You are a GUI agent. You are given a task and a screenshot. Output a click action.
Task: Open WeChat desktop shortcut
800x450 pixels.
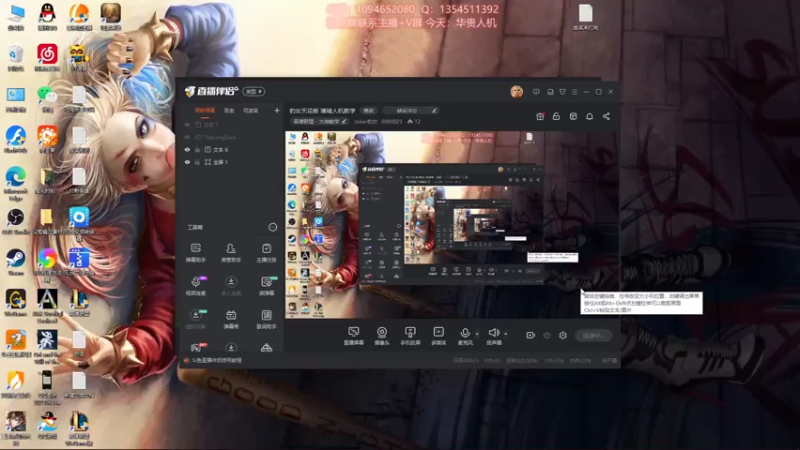[x=47, y=99]
